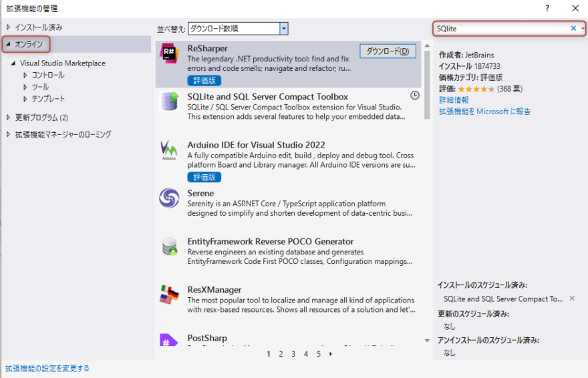Image resolution: width=588 pixels, height=378 pixels.
Task: Click the 評価版 badge under ReSharper
Action: (204, 81)
